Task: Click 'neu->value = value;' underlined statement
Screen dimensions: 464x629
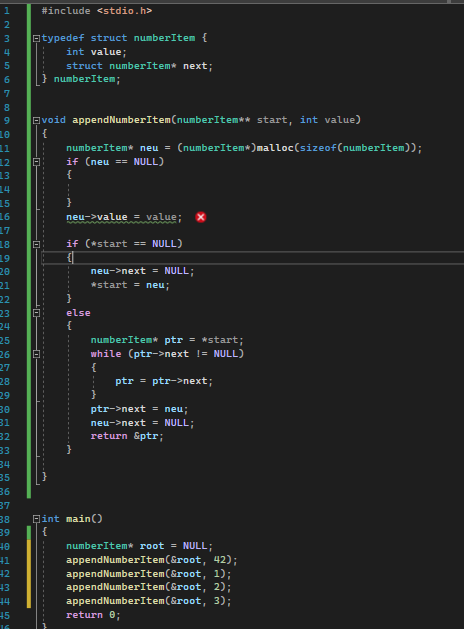Action: coord(124,217)
